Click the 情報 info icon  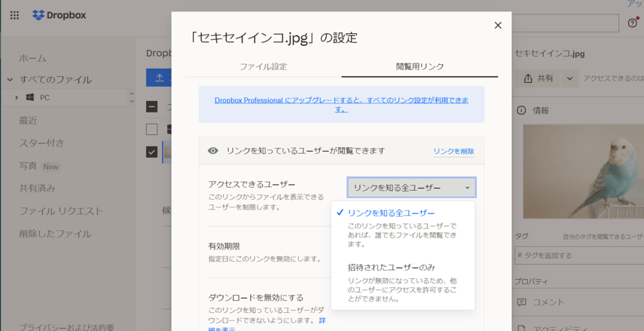click(x=521, y=111)
